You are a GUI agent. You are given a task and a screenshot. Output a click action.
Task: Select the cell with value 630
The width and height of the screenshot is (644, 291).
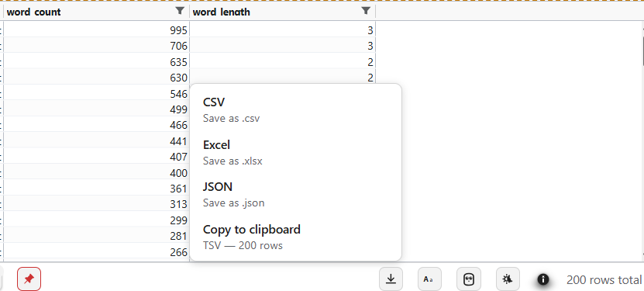97,78
